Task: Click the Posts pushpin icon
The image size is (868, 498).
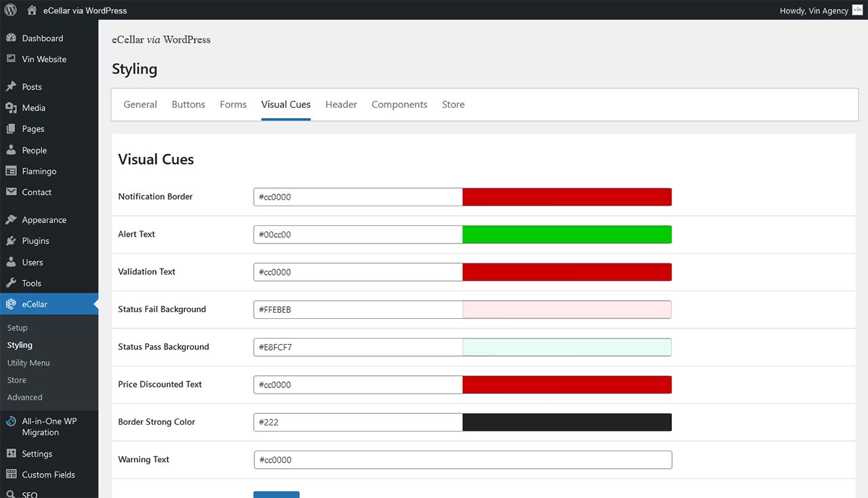Action: tap(11, 87)
